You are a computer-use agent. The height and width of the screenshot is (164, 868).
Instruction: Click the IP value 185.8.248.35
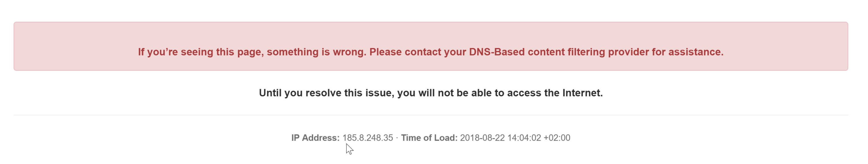pos(368,138)
